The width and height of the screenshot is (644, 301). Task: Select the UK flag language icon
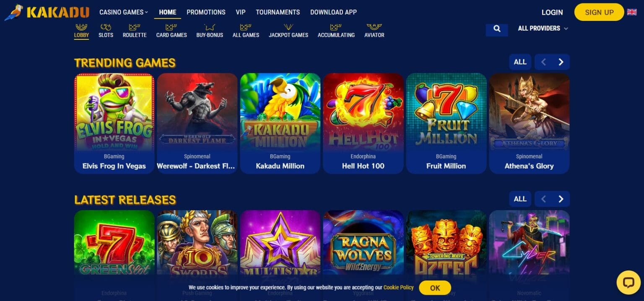(632, 12)
